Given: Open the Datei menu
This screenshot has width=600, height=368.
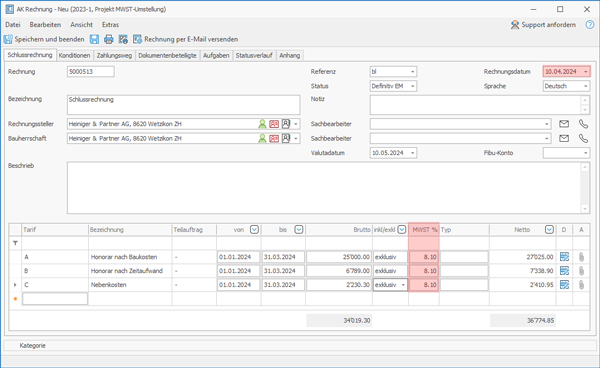Looking at the screenshot, I should click(x=13, y=24).
